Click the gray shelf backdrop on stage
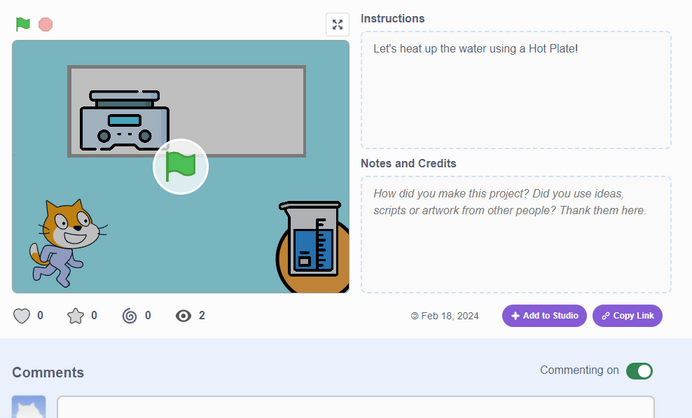692x418 pixels. click(238, 110)
